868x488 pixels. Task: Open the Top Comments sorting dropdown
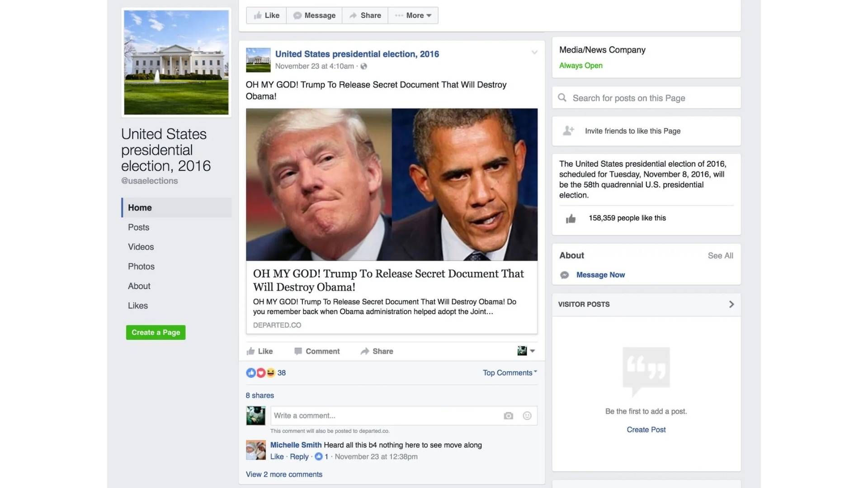(509, 373)
